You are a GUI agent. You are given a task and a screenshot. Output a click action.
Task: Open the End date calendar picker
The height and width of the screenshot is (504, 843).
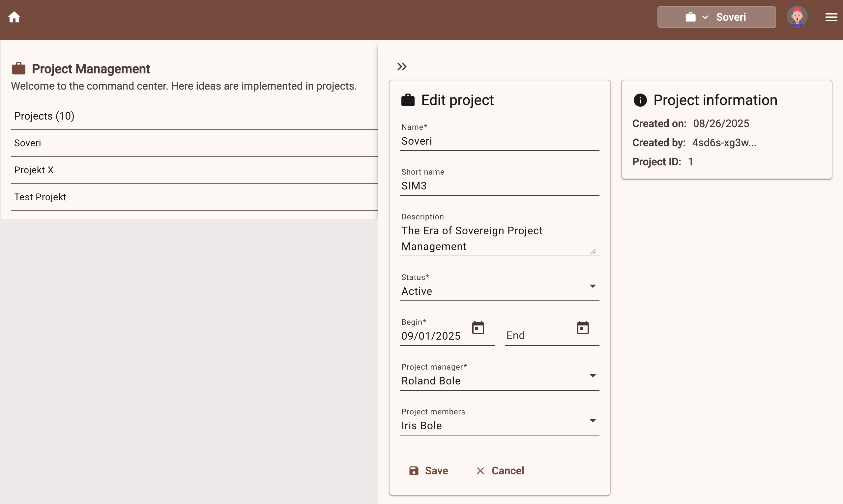pyautogui.click(x=582, y=328)
